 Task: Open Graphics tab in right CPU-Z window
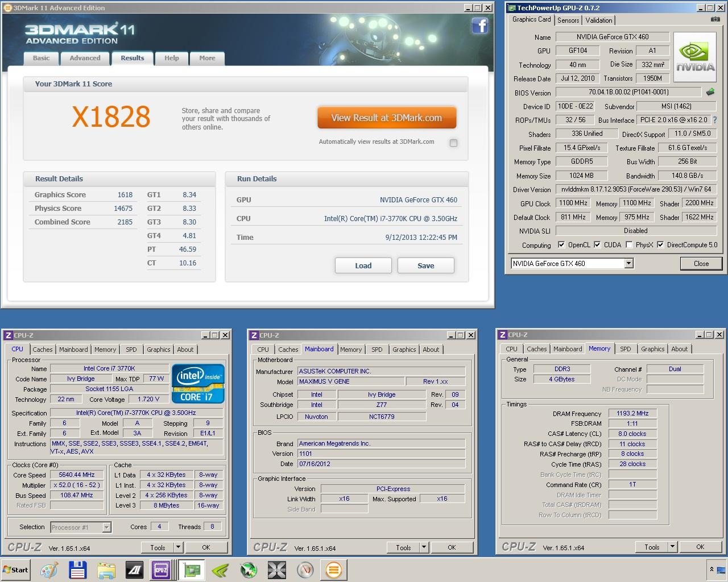[652, 349]
